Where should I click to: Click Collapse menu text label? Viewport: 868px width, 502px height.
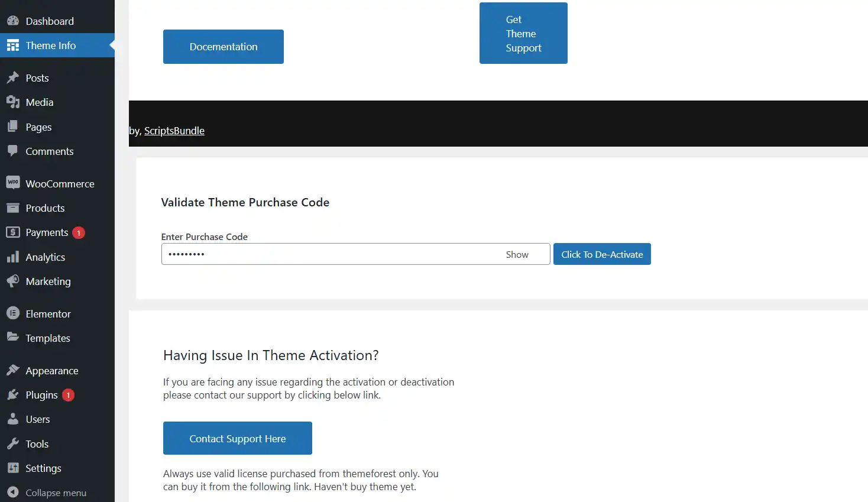(56, 493)
